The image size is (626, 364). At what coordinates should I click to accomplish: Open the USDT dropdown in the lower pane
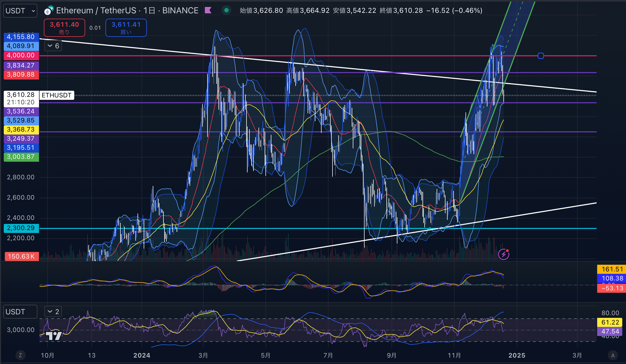[20, 312]
